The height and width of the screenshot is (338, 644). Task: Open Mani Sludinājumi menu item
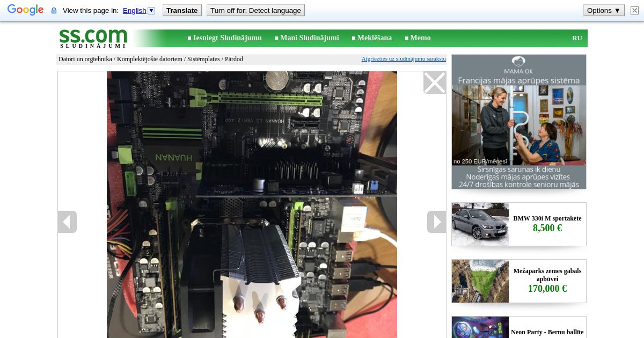pos(310,38)
